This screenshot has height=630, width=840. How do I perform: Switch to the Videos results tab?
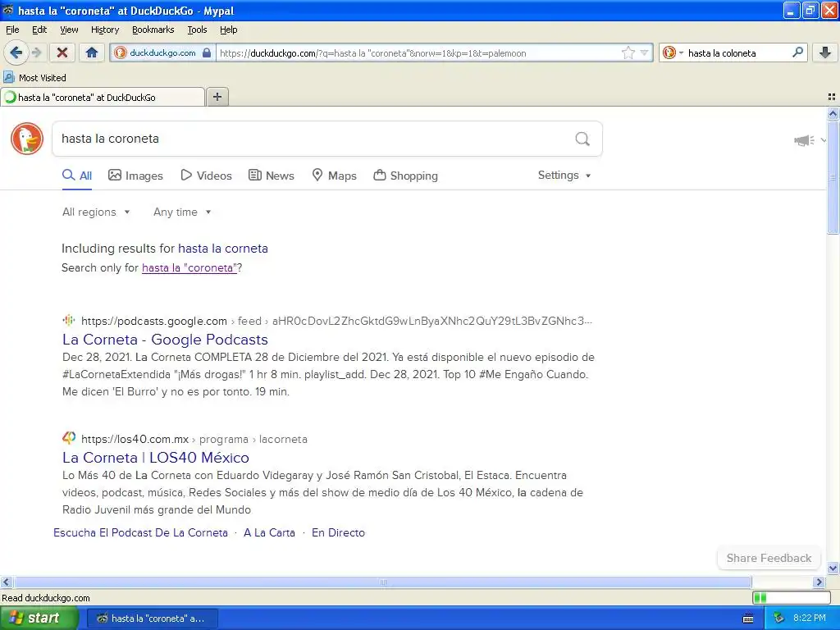(x=206, y=176)
